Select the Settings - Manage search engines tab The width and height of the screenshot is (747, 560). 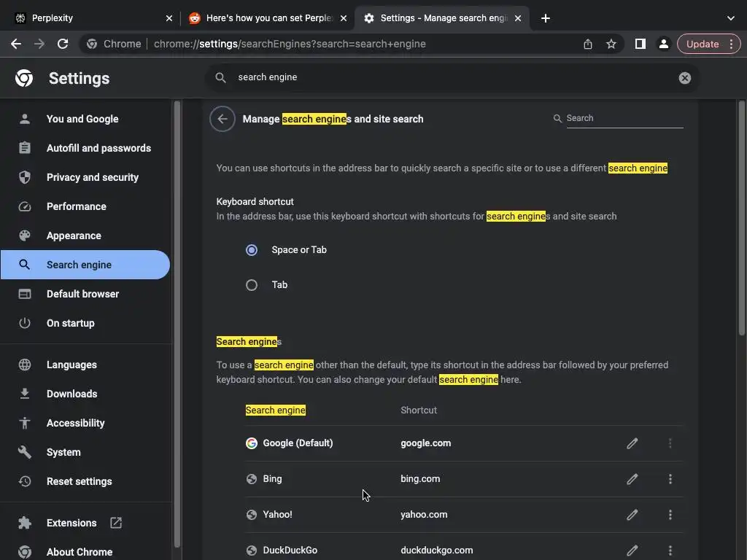pyautogui.click(x=442, y=18)
